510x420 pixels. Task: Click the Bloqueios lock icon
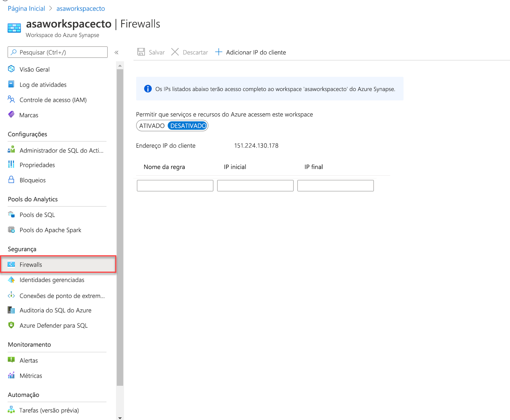click(x=11, y=180)
